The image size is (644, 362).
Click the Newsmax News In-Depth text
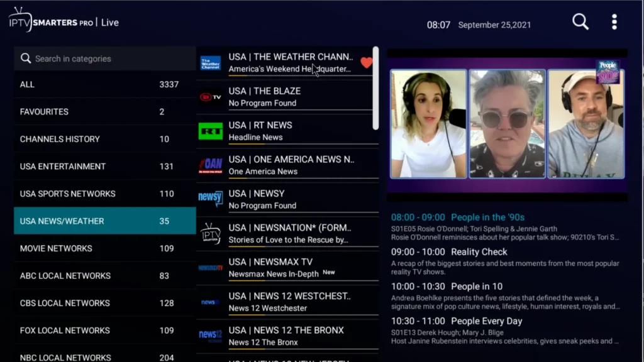click(x=274, y=274)
